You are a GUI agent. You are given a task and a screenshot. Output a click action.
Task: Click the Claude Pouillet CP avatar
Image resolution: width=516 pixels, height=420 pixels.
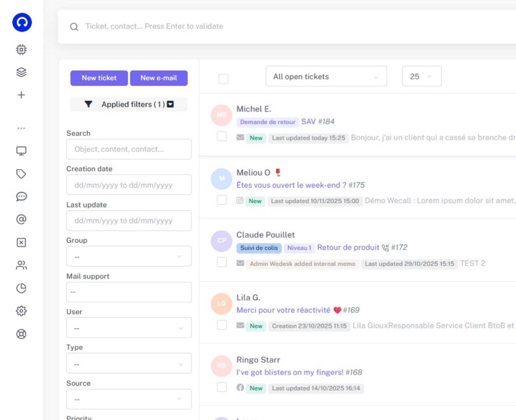click(x=221, y=241)
